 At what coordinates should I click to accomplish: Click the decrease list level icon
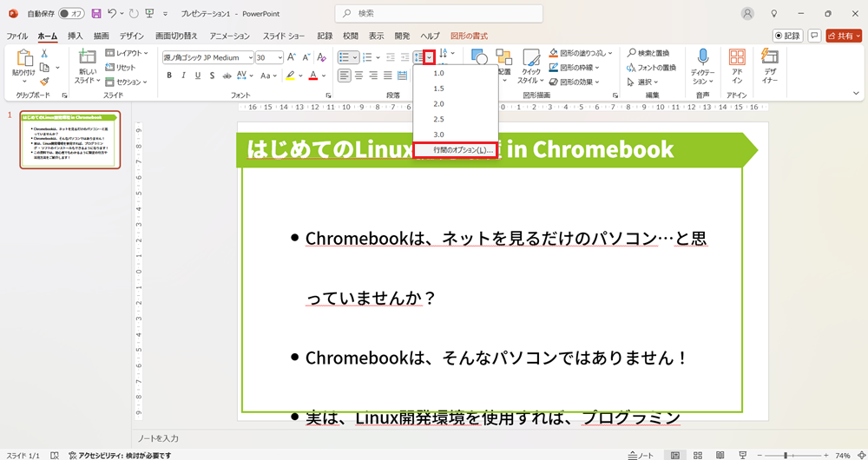(x=391, y=57)
